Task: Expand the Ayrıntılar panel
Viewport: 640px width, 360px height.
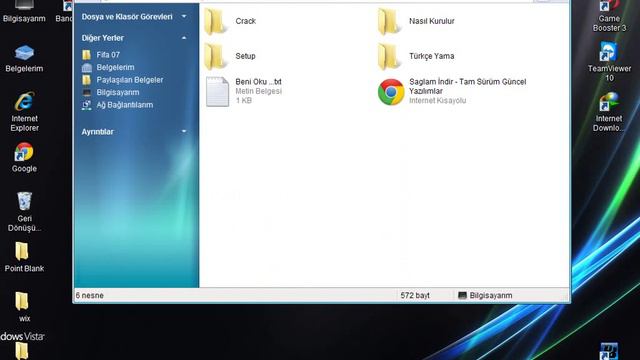Action: click(184, 132)
